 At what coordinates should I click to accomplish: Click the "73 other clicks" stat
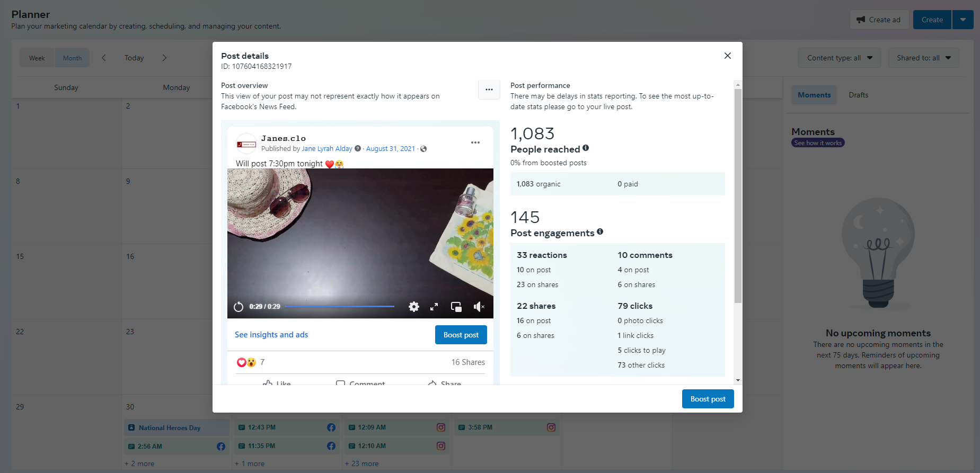641,365
